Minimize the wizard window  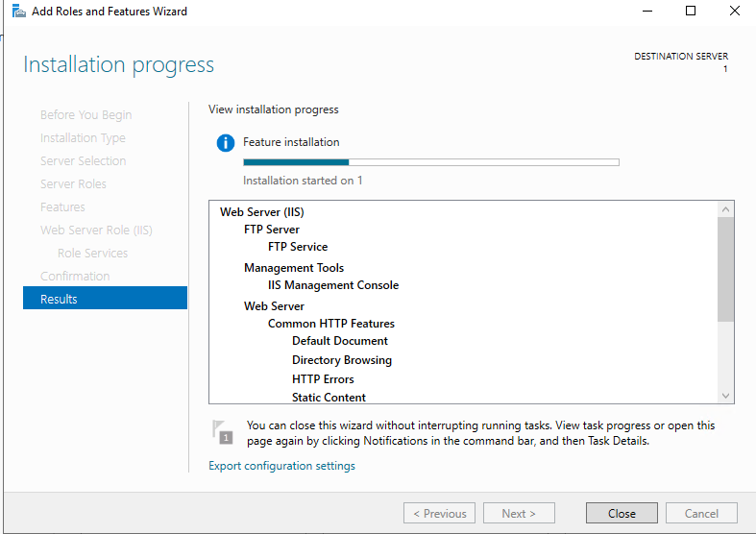pyautogui.click(x=647, y=12)
